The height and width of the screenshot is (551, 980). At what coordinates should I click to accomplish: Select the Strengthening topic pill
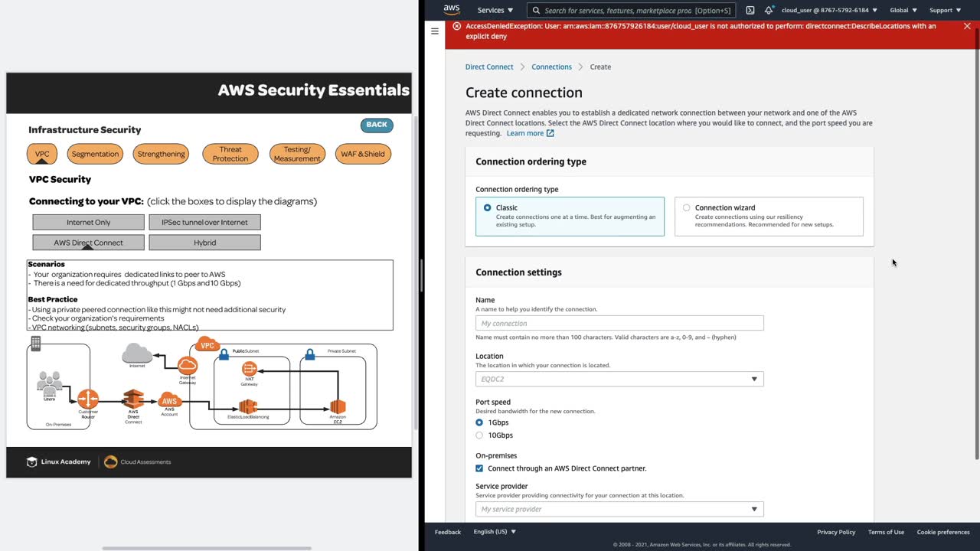point(162,154)
